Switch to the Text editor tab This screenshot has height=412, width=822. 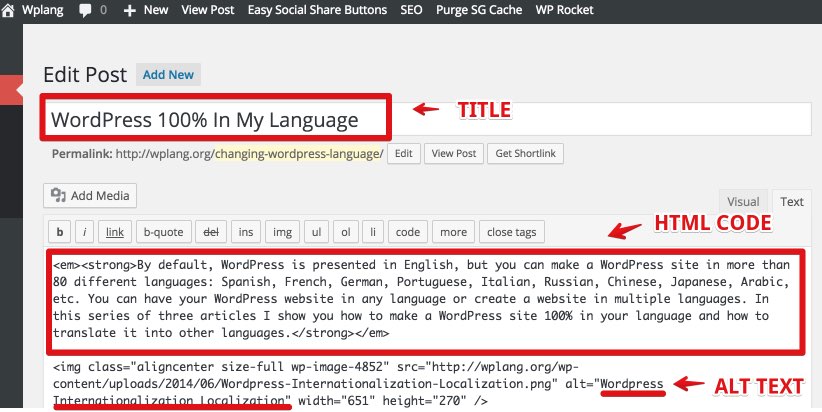click(792, 202)
